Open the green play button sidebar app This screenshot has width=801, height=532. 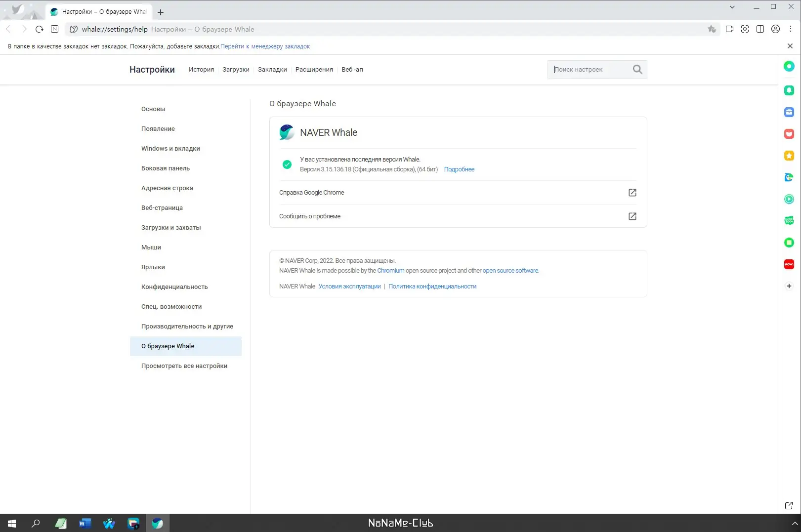click(789, 199)
